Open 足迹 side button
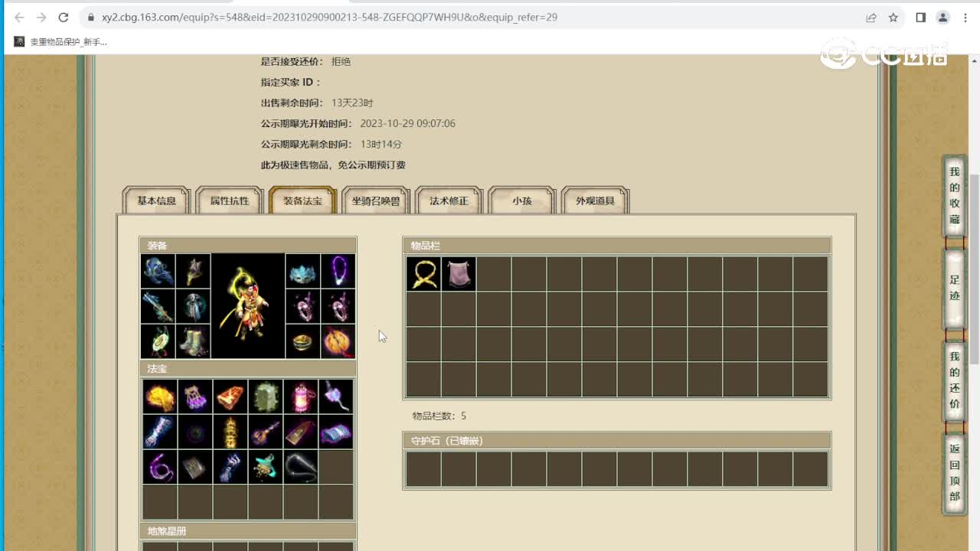Screen dimensions: 980x551 click(954, 288)
